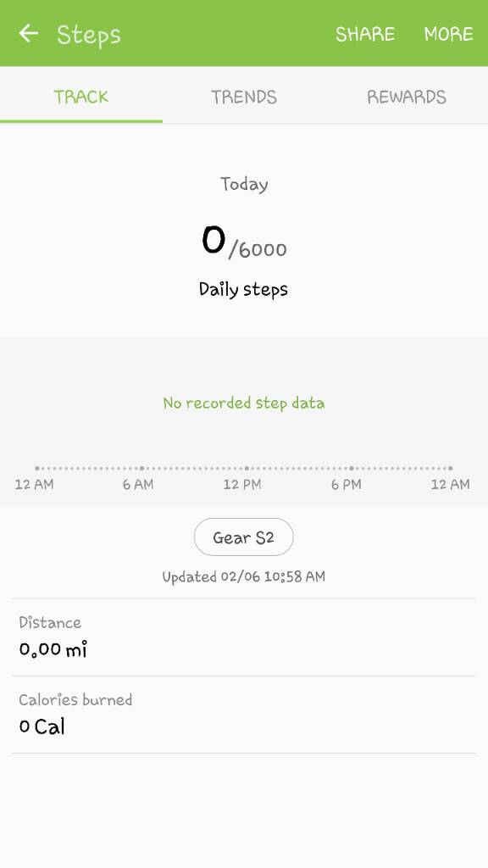Tap the Today label
Viewport: 488px width, 868px height.
click(244, 184)
